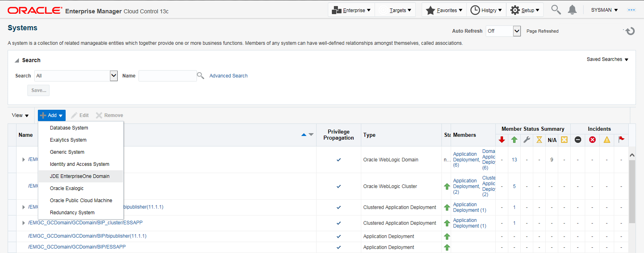Image resolution: width=644 pixels, height=253 pixels.
Task: Select JDE EnterpriseOne Domain from Add menu
Action: click(x=80, y=176)
